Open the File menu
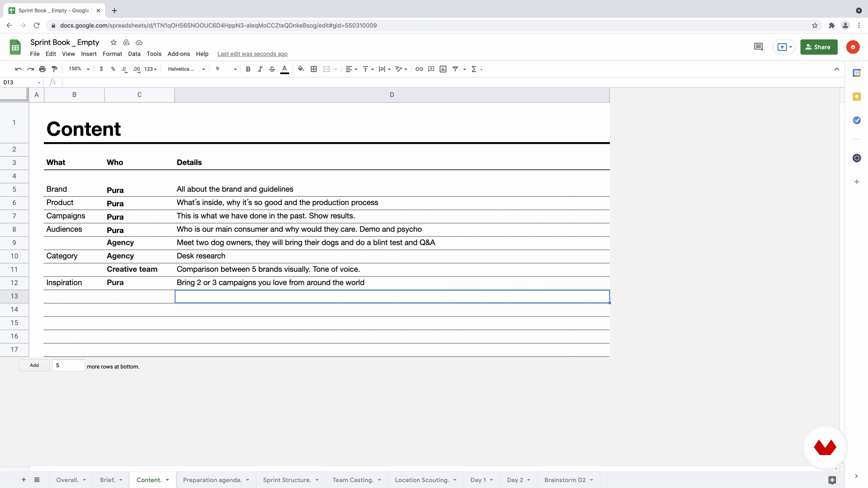The height and width of the screenshot is (488, 868). click(x=35, y=54)
